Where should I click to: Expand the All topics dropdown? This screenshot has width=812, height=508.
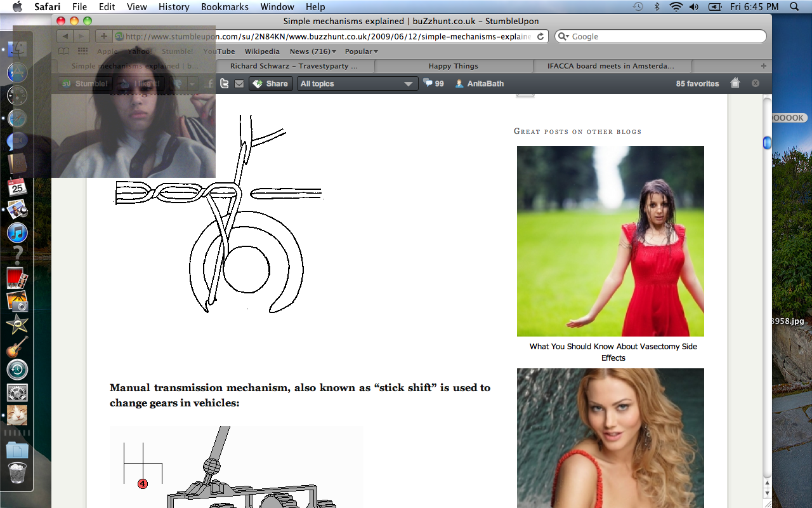(x=357, y=84)
